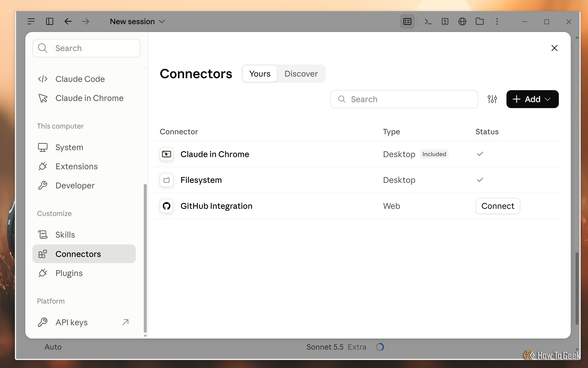Click the Status column header

coord(487,132)
